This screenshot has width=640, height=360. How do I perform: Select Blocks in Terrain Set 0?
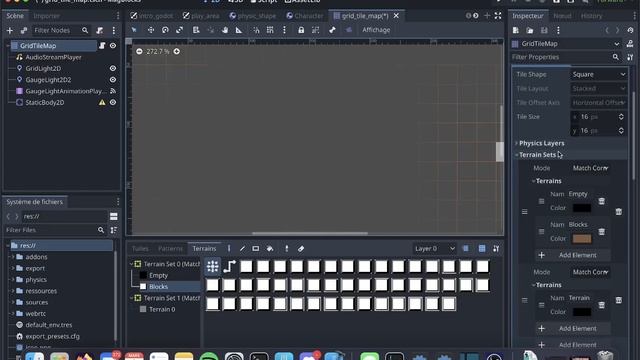coord(158,287)
